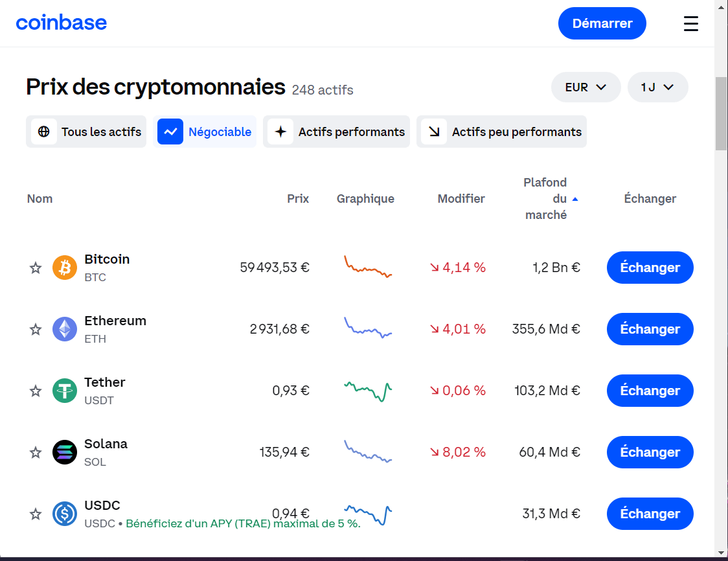The image size is (728, 561).
Task: Open the hamburger menu
Action: point(690,23)
